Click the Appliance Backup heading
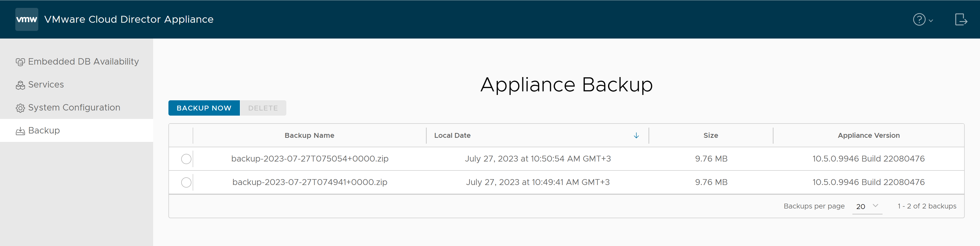The height and width of the screenshot is (246, 980). 567,84
